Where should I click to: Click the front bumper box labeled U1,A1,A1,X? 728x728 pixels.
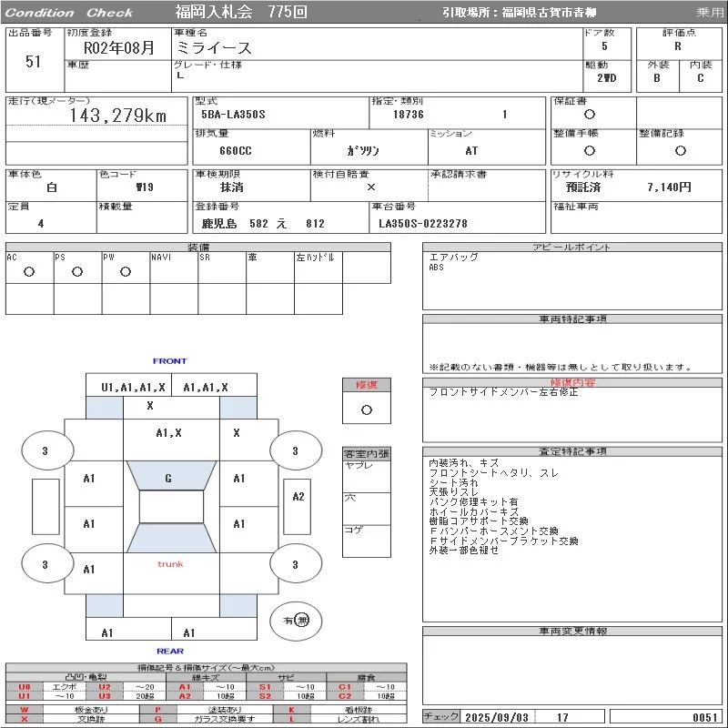pos(133,387)
